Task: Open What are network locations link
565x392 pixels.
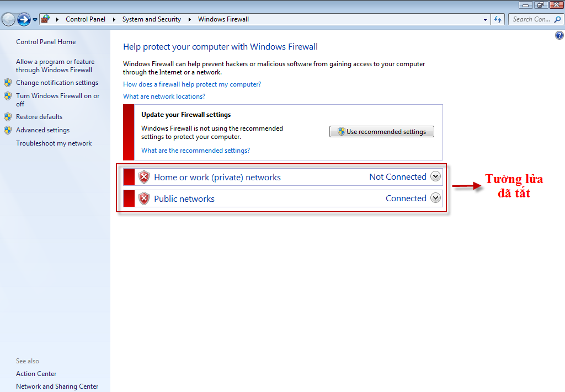Action: click(x=164, y=96)
